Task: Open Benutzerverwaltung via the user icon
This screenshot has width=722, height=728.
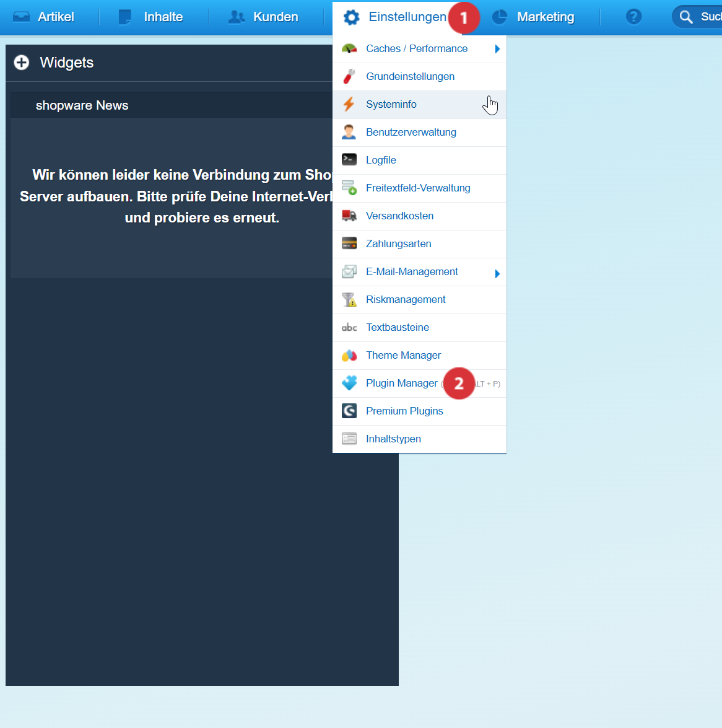Action: [349, 132]
